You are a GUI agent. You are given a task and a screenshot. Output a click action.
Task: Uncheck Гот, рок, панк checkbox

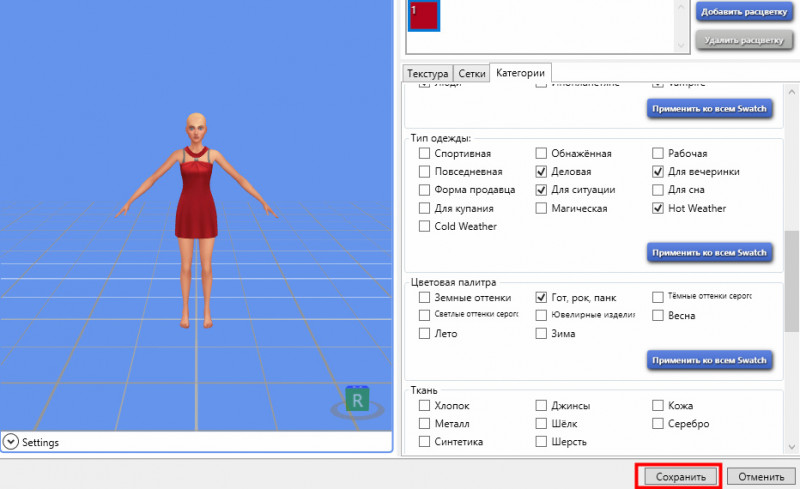tap(541, 297)
